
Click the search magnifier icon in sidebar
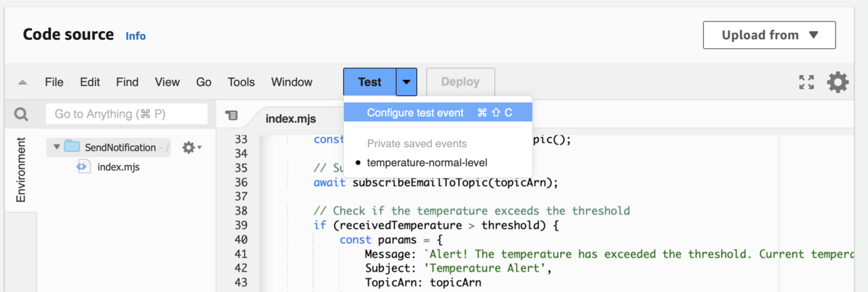[21, 114]
